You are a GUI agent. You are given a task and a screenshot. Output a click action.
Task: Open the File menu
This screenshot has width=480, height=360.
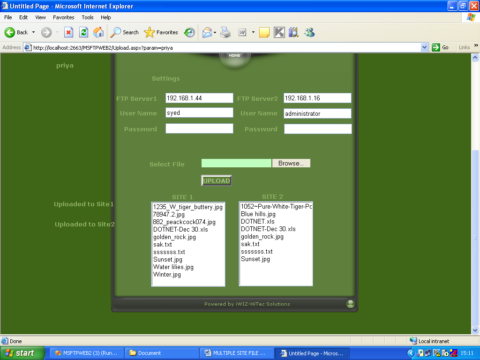point(8,17)
